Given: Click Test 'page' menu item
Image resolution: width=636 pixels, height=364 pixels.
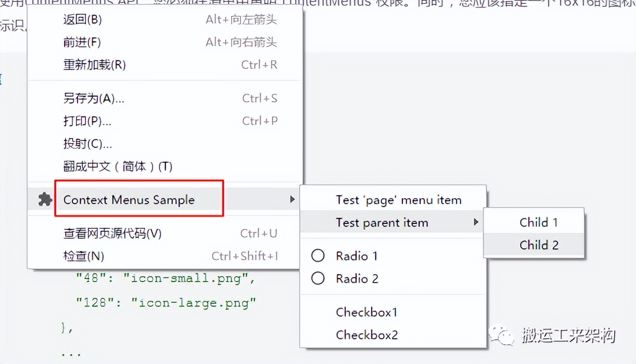Looking at the screenshot, I should [x=393, y=200].
